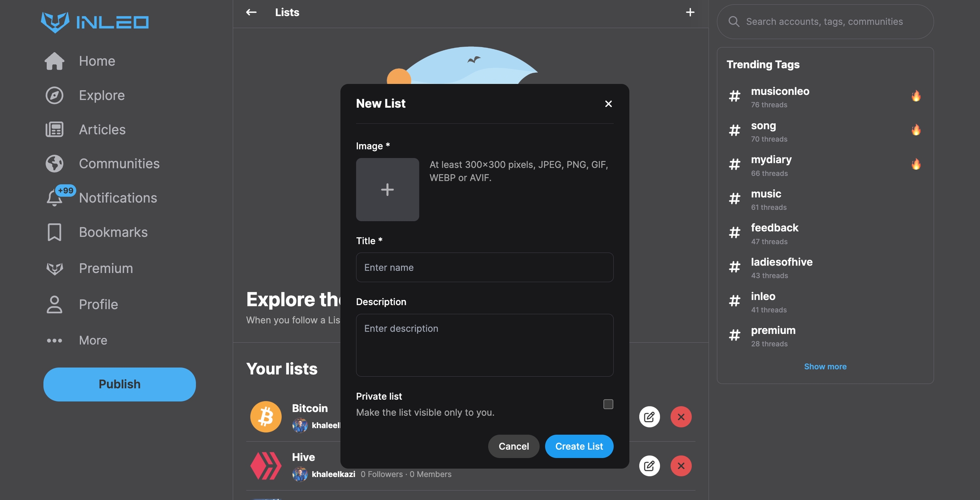Click the Explore compass icon

(54, 95)
